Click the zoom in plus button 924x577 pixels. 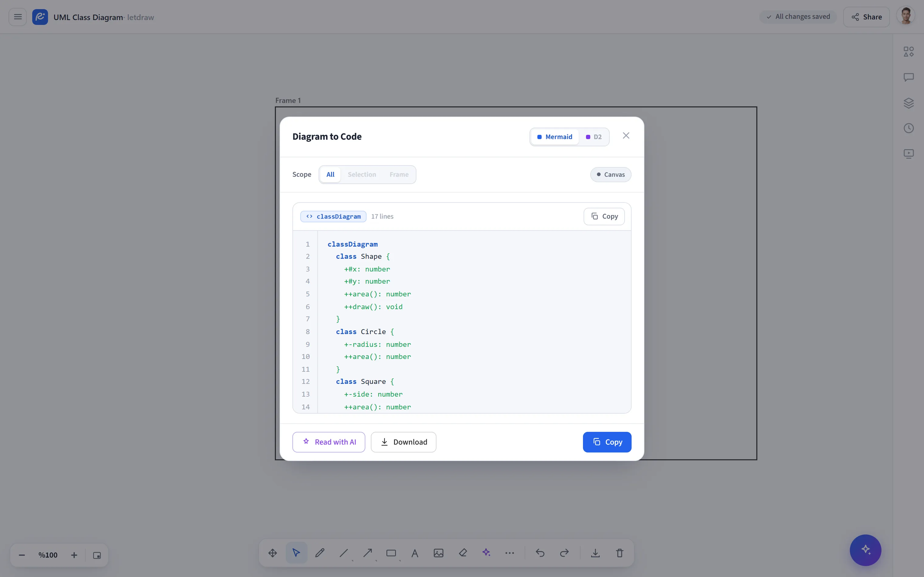click(x=74, y=555)
